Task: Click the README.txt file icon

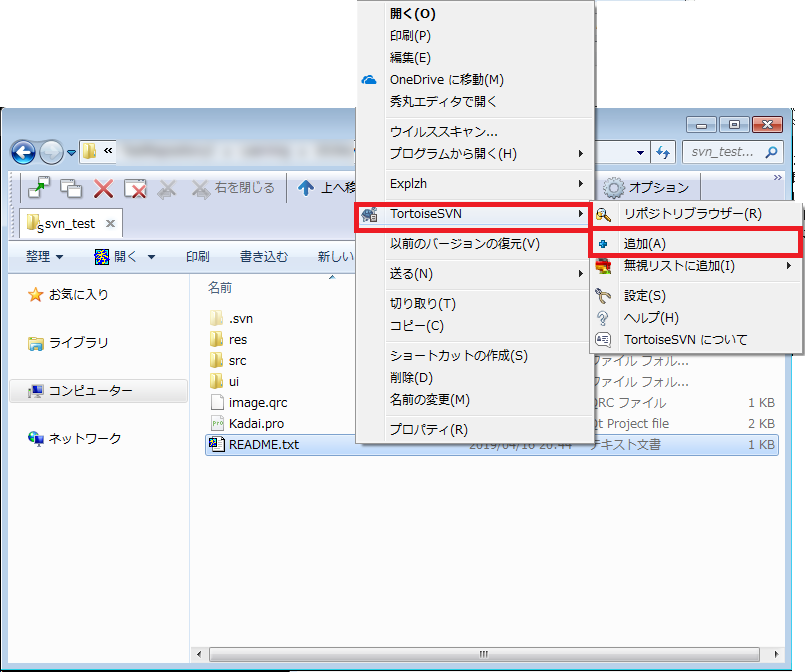Action: pos(217,445)
